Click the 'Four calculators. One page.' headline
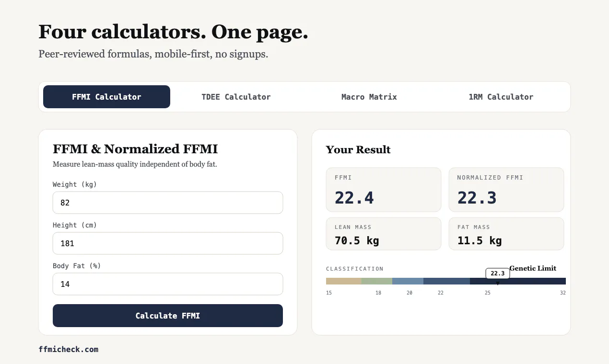The width and height of the screenshot is (609, 364). (173, 32)
